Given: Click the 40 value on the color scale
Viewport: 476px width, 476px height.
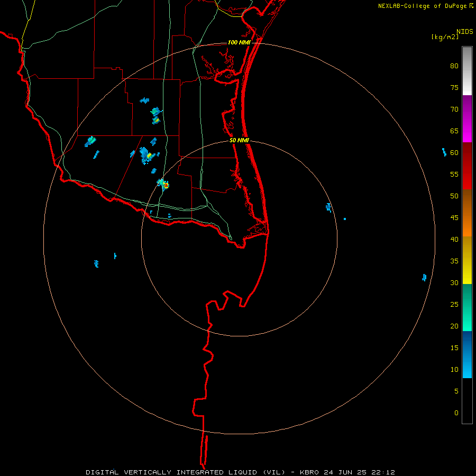Looking at the screenshot, I should pyautogui.click(x=454, y=239).
